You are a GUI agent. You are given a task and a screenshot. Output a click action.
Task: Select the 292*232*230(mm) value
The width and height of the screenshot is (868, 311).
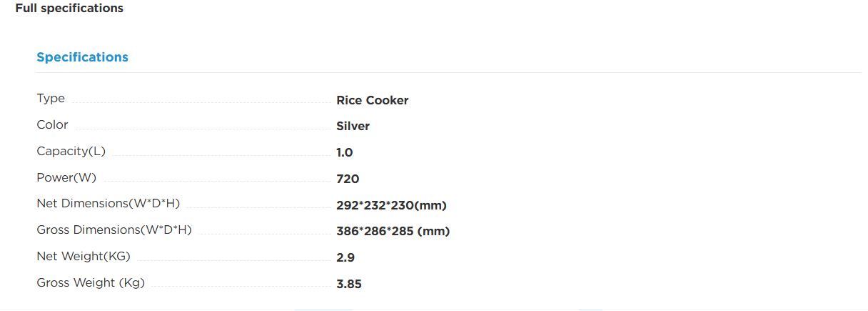coord(391,206)
